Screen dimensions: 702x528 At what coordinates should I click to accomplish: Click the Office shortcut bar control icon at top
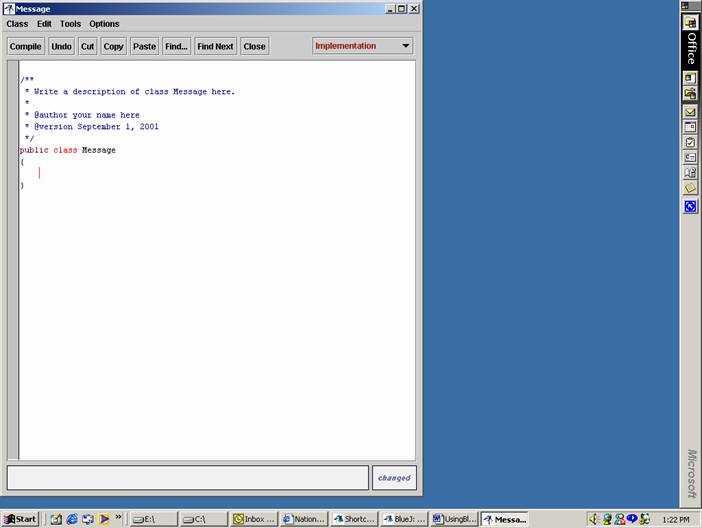[x=685, y=6]
